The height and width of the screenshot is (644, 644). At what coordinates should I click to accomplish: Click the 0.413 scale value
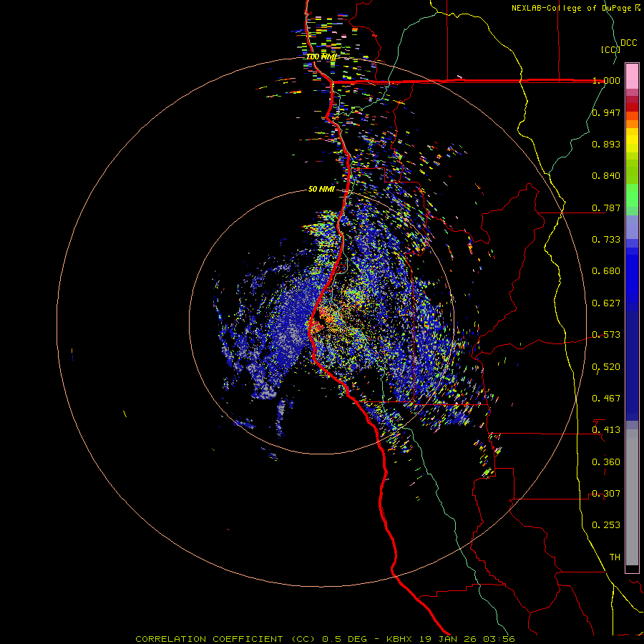pyautogui.click(x=606, y=430)
